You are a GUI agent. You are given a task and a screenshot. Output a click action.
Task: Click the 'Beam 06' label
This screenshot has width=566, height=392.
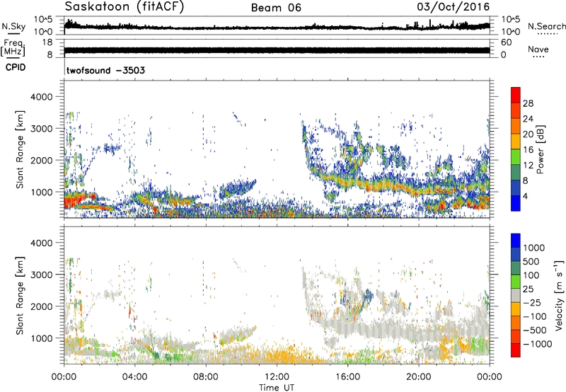point(276,8)
